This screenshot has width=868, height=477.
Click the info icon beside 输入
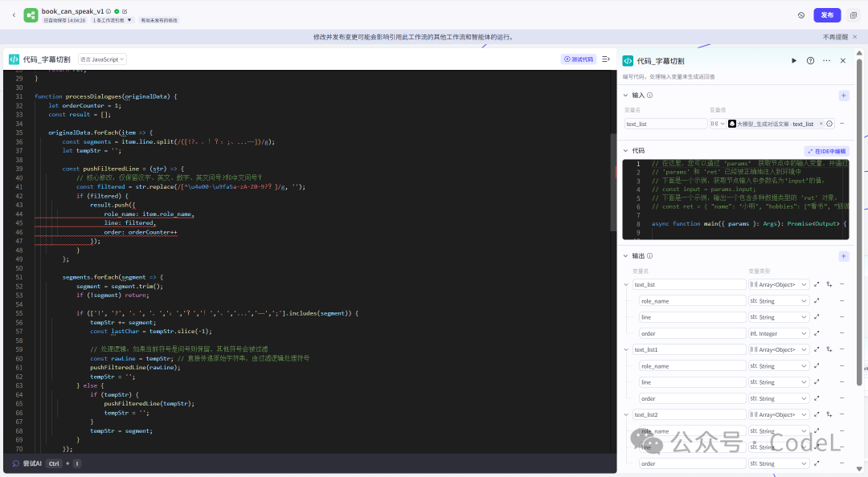650,96
